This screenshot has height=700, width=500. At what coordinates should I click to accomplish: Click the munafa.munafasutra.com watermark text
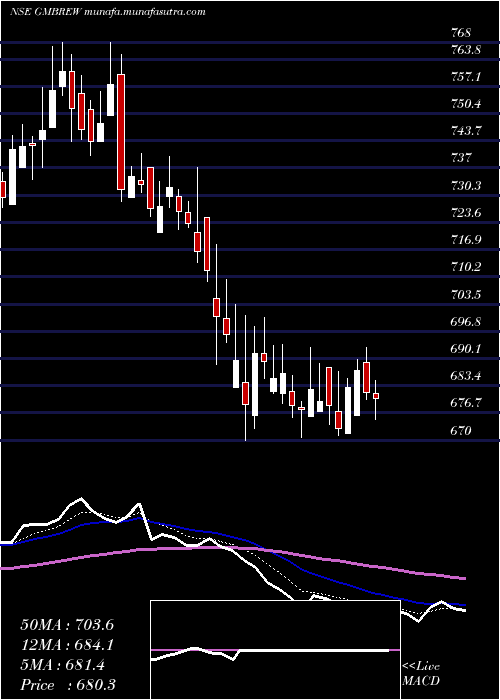click(144, 12)
